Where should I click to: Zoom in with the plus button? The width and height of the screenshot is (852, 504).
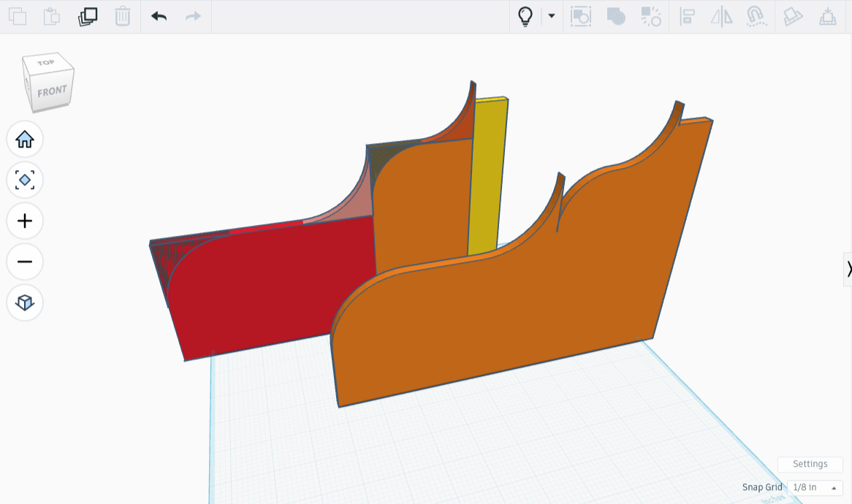point(25,221)
